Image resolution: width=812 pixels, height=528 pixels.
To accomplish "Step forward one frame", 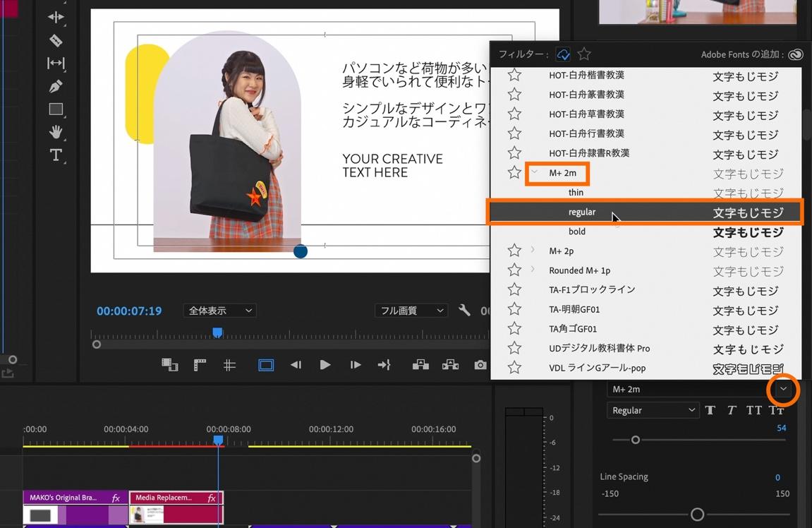I will pos(356,365).
